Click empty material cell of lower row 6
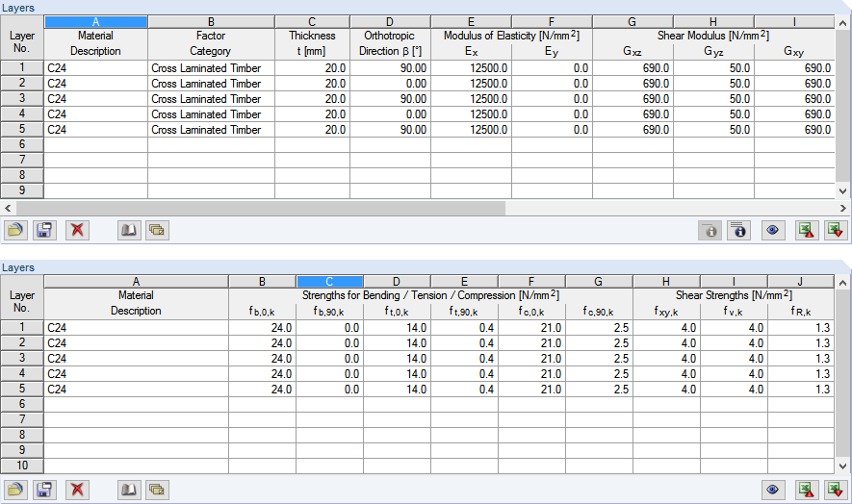The width and height of the screenshot is (852, 504). point(136,404)
